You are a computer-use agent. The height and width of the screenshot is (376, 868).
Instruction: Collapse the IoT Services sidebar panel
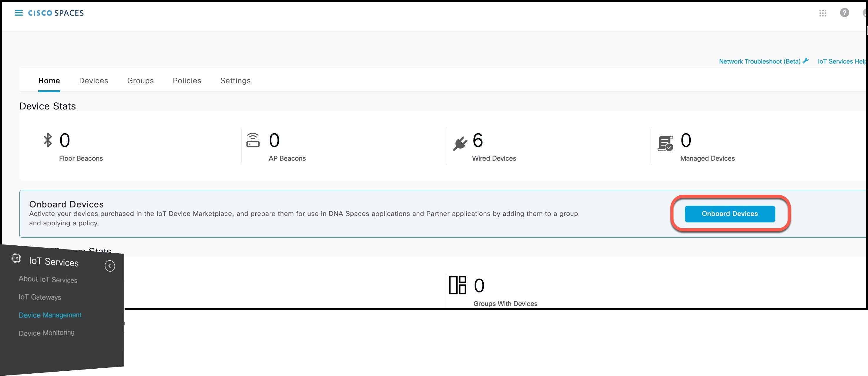109,266
